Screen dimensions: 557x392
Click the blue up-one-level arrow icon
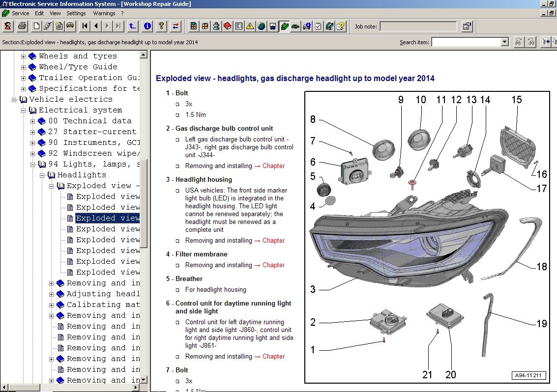click(x=133, y=26)
